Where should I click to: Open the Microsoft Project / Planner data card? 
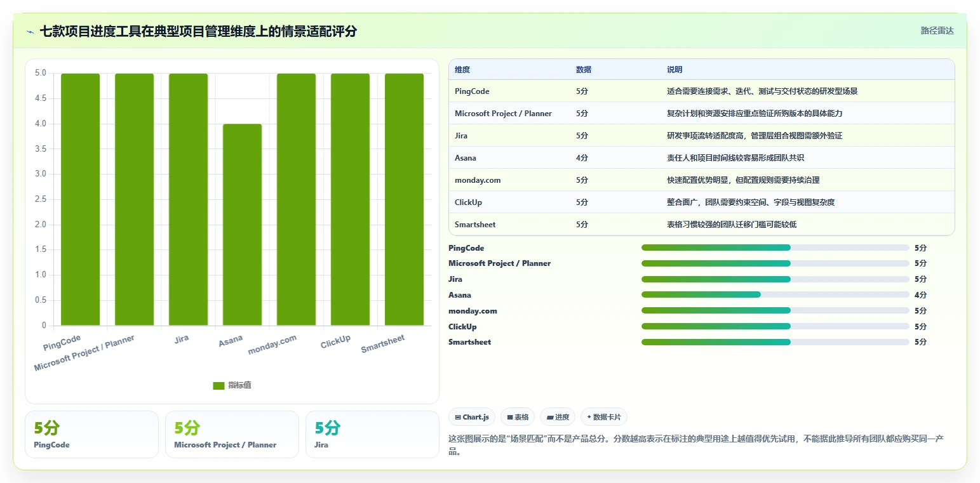[x=232, y=434]
